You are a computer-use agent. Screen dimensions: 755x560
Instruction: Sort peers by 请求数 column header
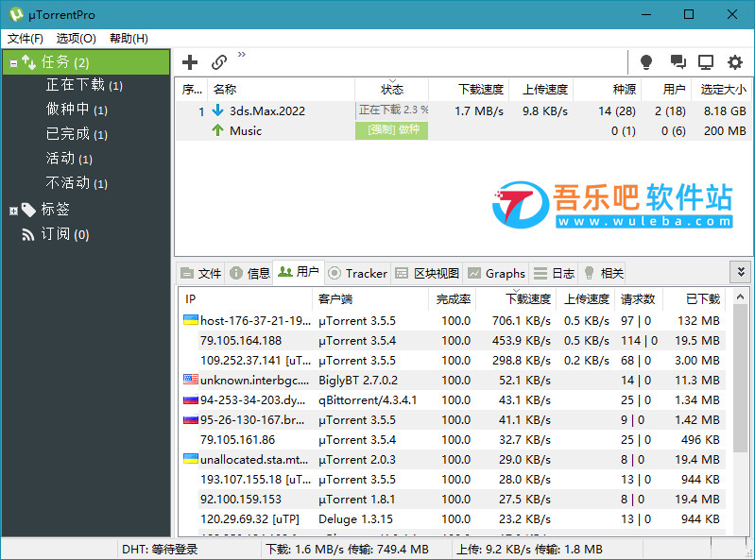pos(638,299)
